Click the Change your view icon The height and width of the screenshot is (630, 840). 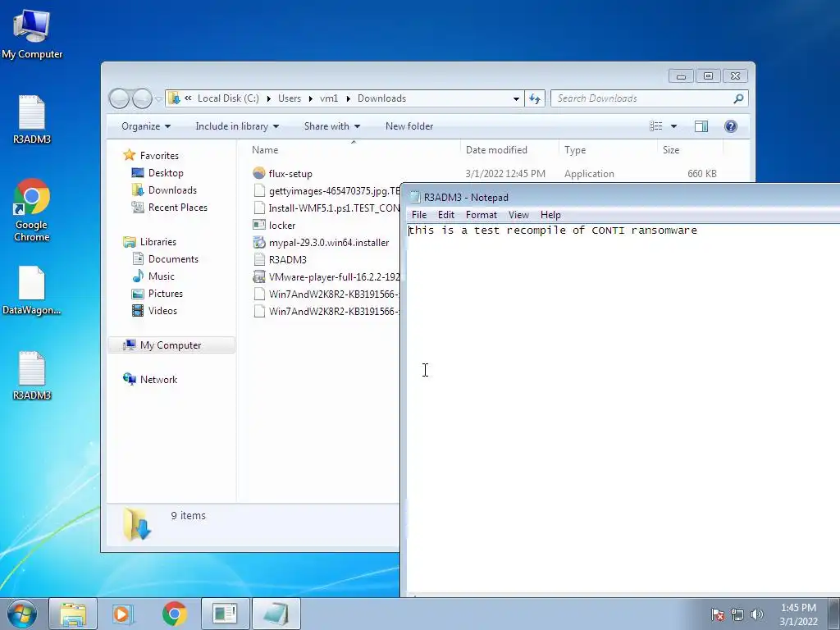click(655, 126)
